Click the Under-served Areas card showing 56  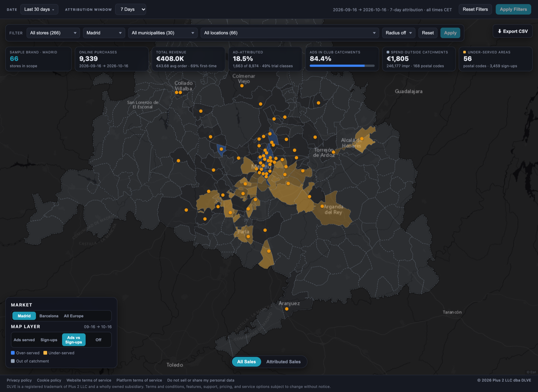495,59
